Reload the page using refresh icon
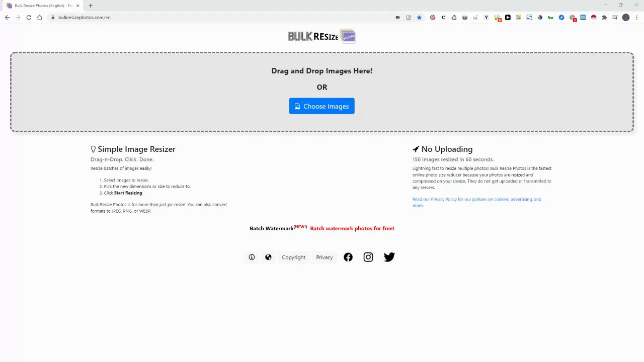 point(29,17)
